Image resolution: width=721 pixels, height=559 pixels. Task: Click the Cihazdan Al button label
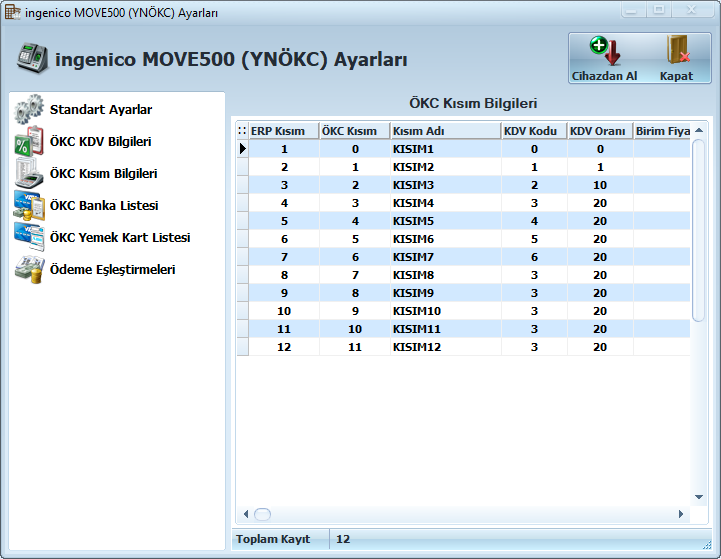pos(604,76)
